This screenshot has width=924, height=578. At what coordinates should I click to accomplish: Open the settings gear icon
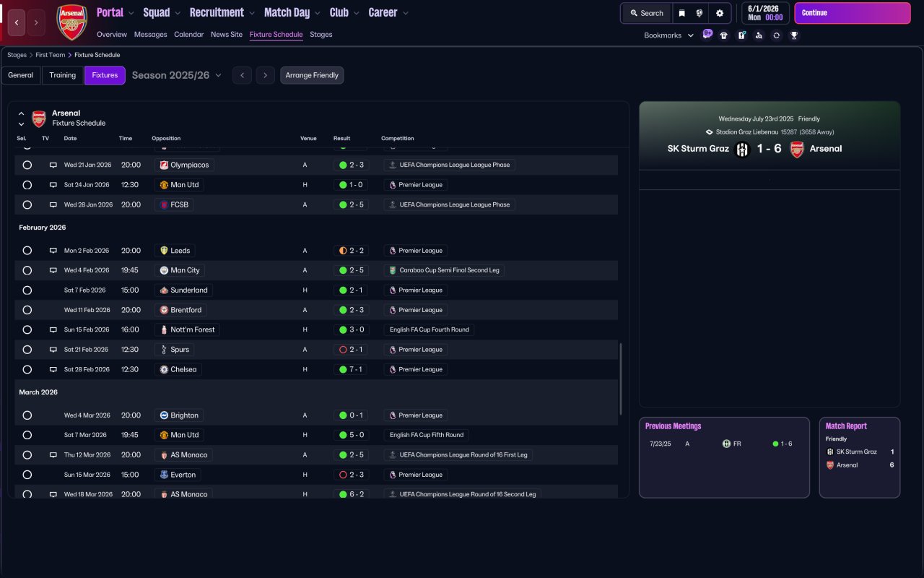click(x=720, y=13)
